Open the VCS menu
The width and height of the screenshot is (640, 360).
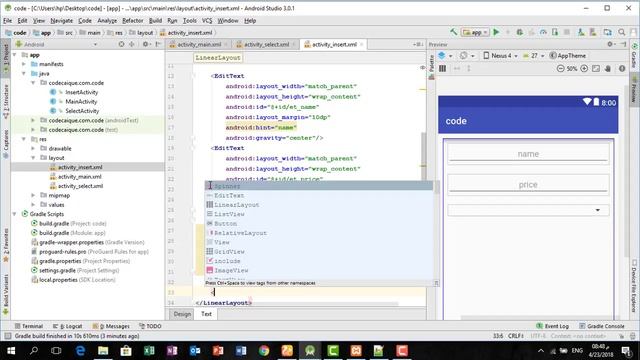pyautogui.click(x=207, y=20)
